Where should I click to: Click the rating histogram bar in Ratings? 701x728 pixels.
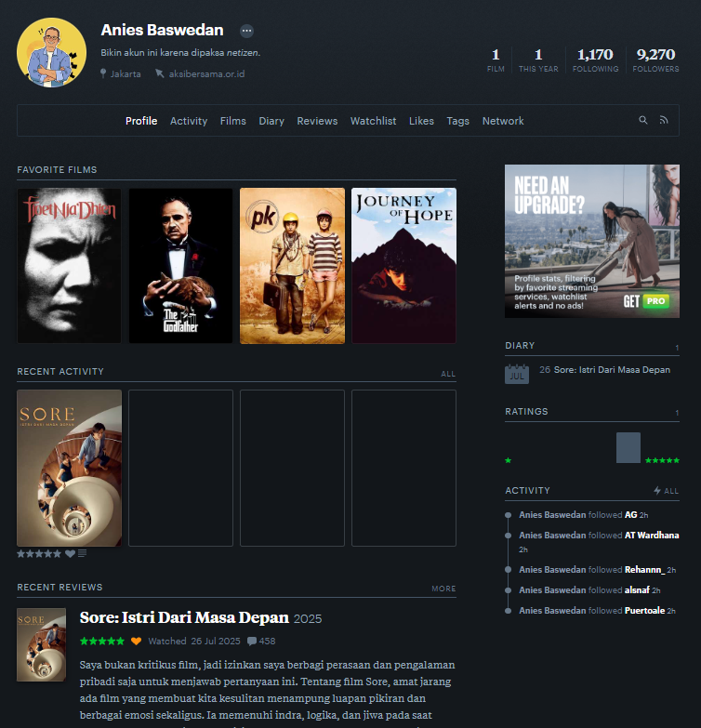point(628,447)
